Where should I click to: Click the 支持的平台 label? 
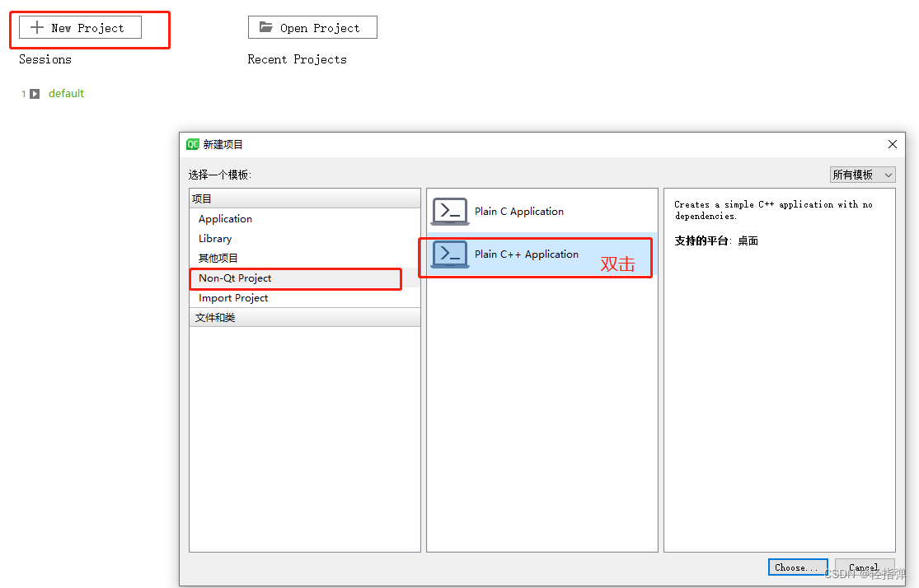click(x=701, y=240)
